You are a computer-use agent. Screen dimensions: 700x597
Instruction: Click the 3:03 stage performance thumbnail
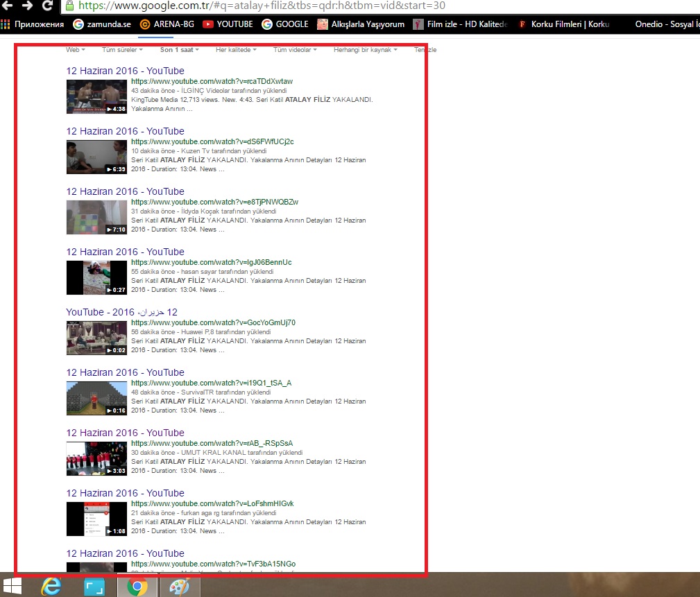[x=96, y=459]
